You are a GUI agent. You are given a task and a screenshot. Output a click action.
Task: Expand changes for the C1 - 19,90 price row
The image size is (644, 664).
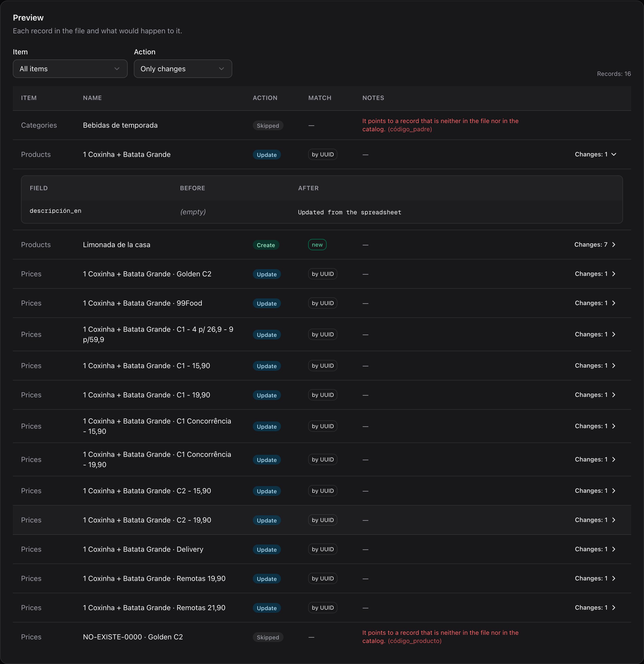pos(596,395)
